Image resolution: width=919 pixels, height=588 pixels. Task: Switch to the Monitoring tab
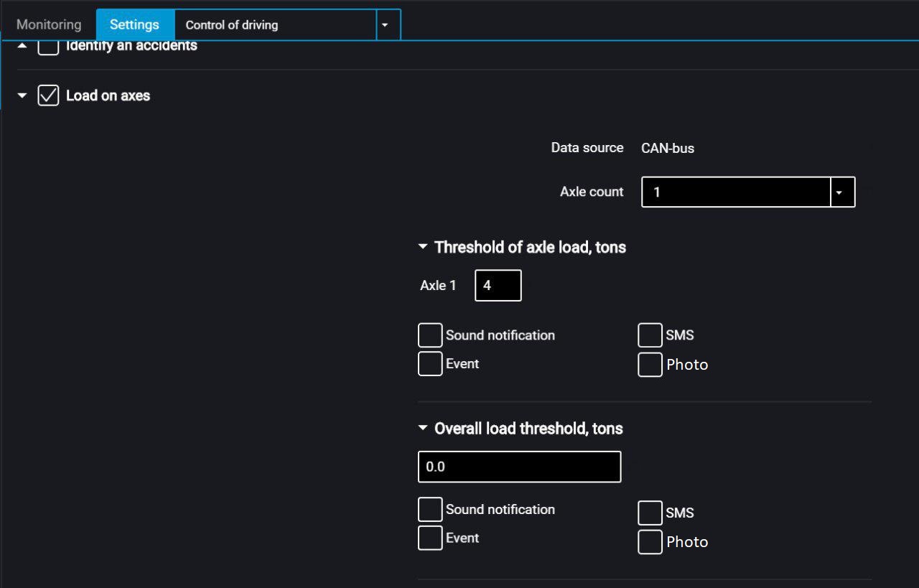[49, 24]
